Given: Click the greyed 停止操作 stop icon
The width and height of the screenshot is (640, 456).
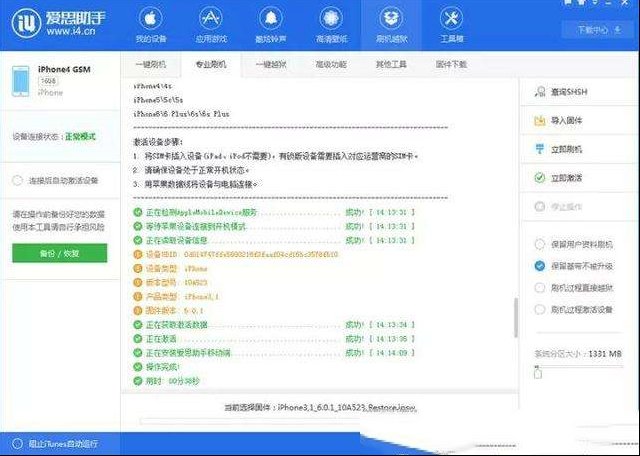Looking at the screenshot, I should 540,207.
